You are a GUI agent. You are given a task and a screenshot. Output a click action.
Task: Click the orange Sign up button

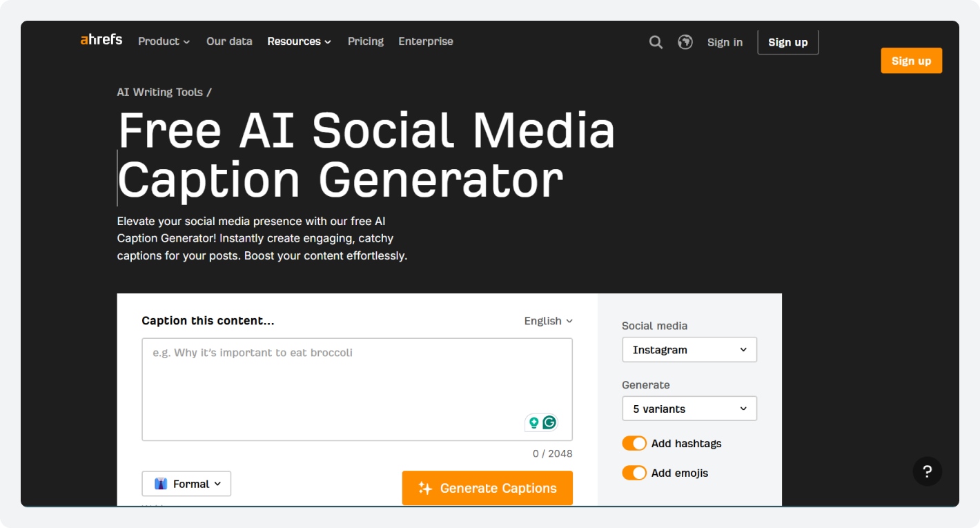tap(911, 61)
